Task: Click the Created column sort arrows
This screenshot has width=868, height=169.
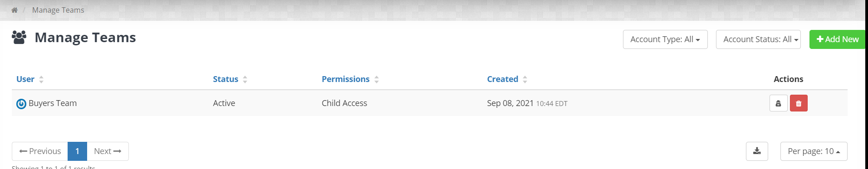Action: [x=525, y=79]
